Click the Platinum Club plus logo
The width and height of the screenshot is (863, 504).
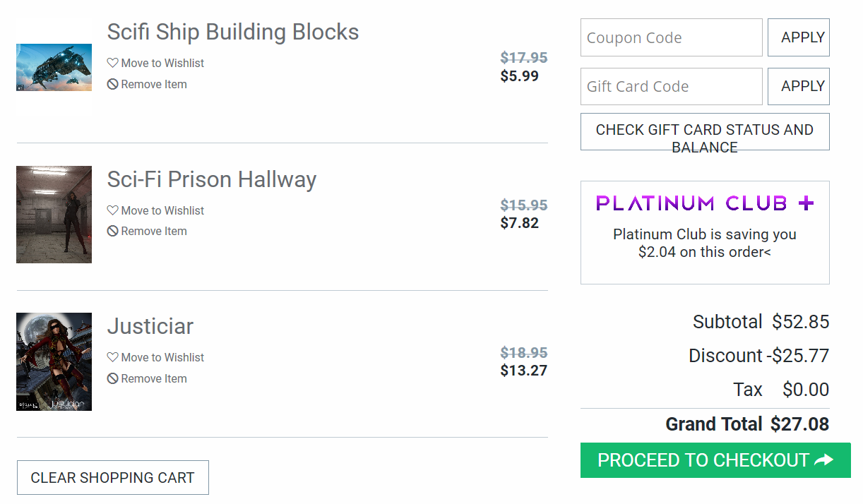tap(705, 203)
